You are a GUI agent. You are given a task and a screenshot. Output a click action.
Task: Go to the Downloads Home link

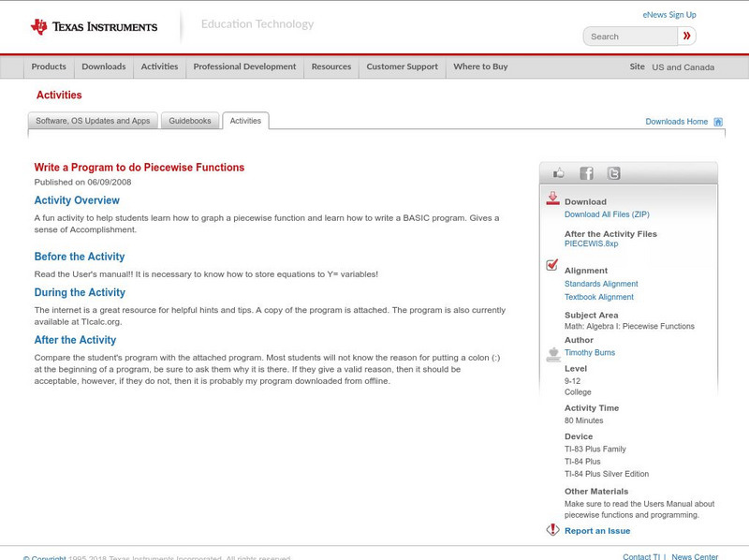676,122
